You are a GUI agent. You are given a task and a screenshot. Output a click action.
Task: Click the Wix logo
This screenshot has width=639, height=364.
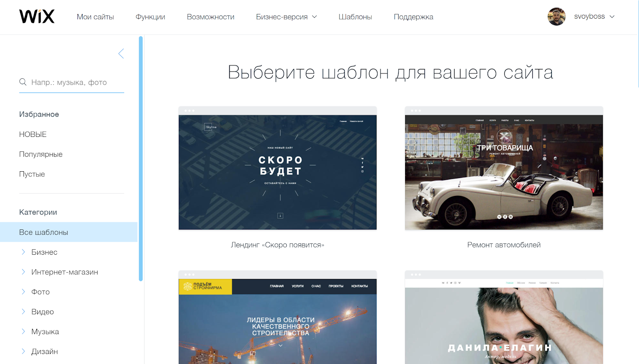(37, 16)
